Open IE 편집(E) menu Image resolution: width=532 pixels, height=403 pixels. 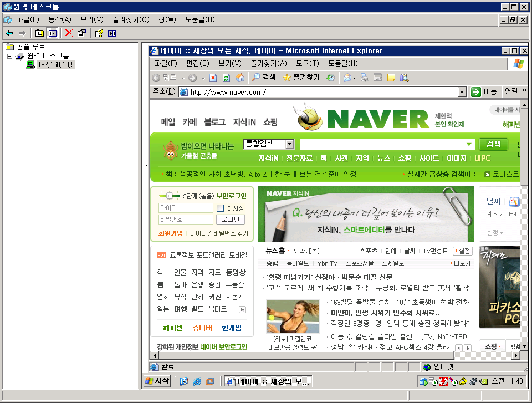coord(197,64)
